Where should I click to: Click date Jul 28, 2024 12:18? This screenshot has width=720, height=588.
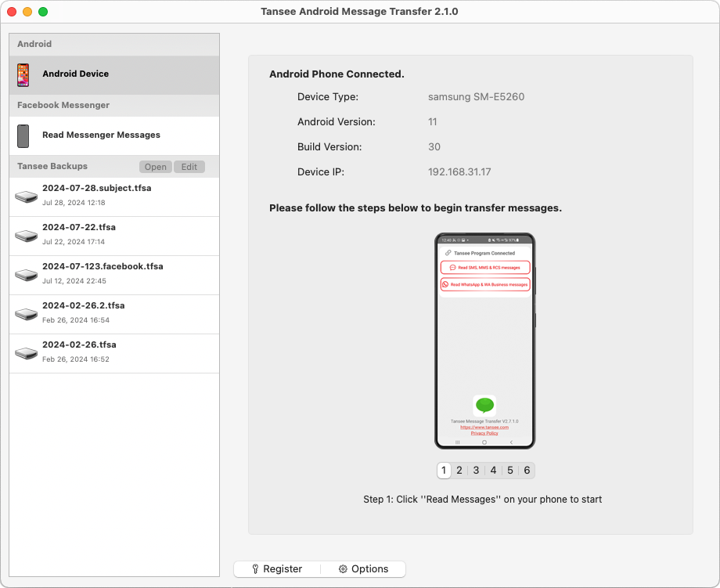pyautogui.click(x=74, y=203)
